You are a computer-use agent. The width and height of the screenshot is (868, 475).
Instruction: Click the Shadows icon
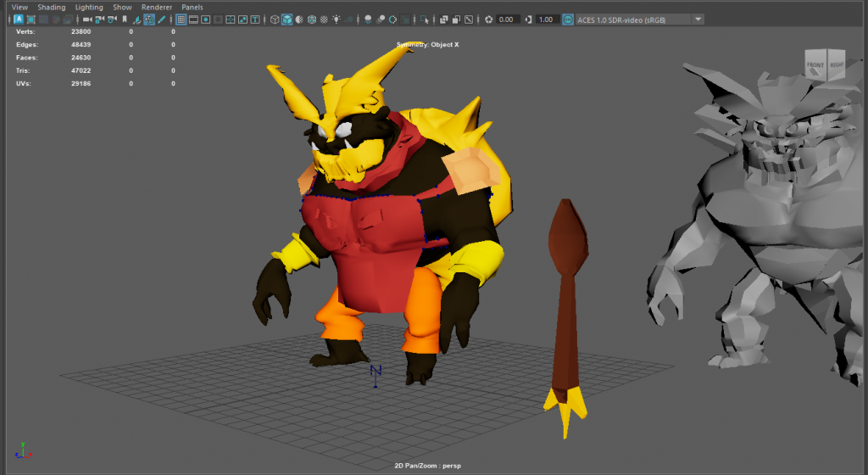(349, 20)
